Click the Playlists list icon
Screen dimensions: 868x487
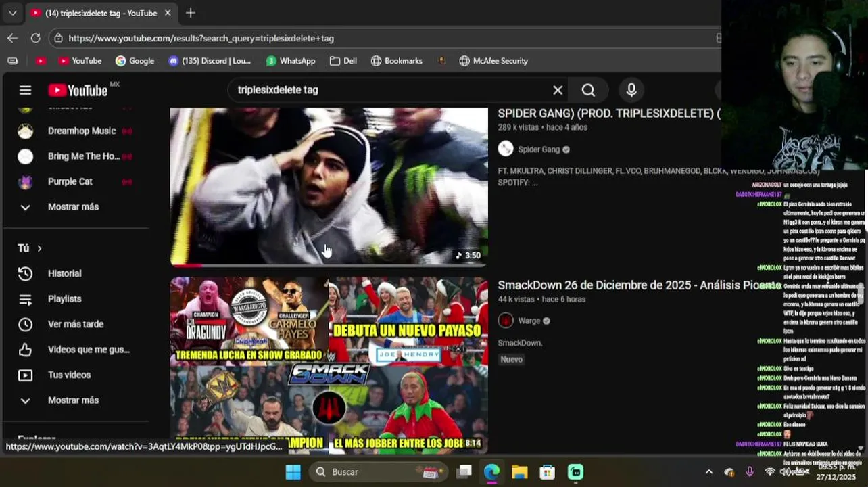point(25,299)
